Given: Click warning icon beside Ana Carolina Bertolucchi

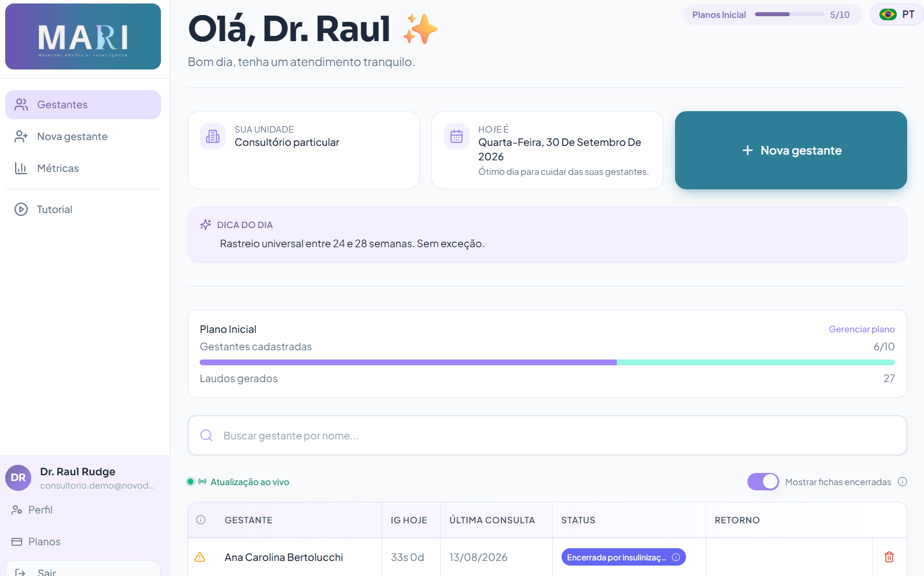Looking at the screenshot, I should [x=200, y=557].
